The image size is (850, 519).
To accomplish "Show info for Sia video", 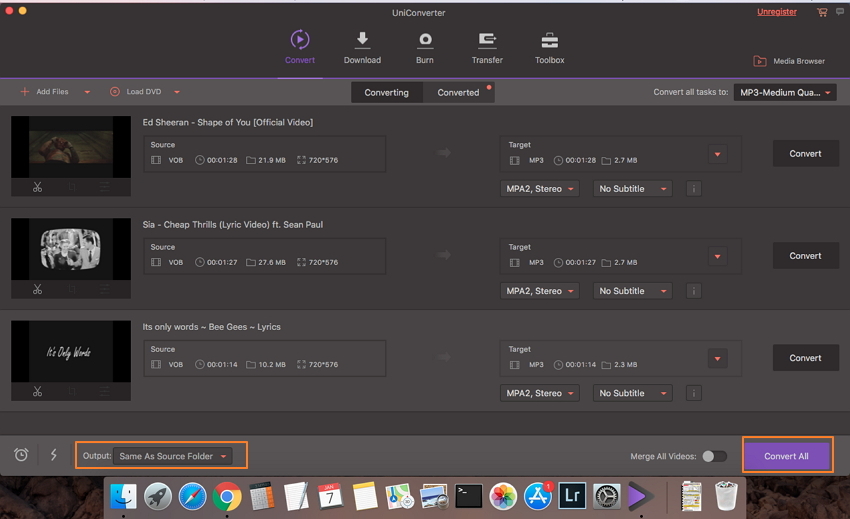I will 694,291.
